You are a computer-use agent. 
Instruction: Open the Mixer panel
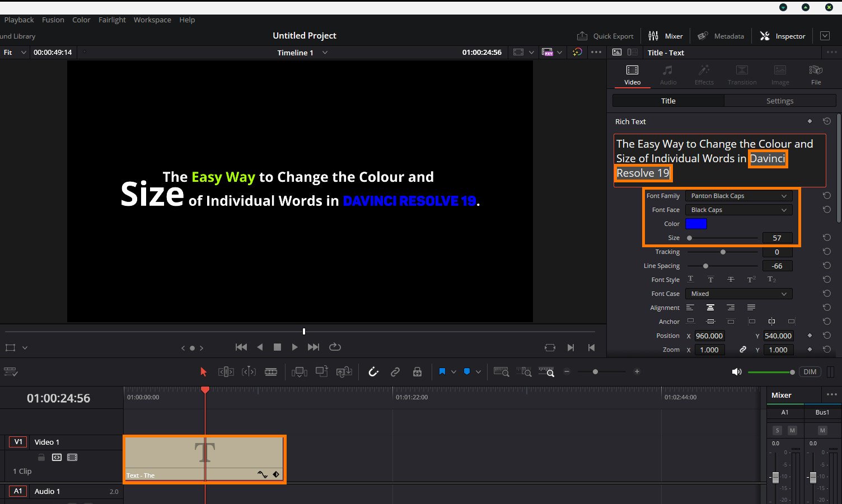coord(666,36)
